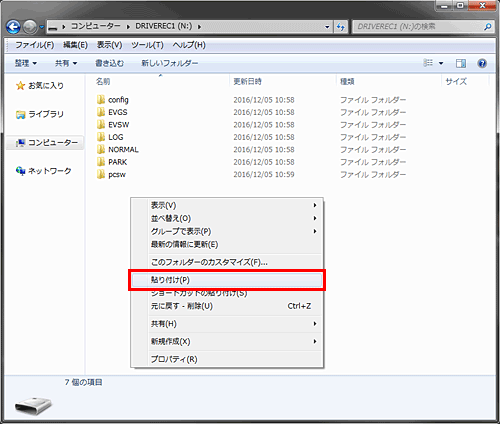
Task: Select プロパティ(R) in context menu
Action: click(x=227, y=359)
